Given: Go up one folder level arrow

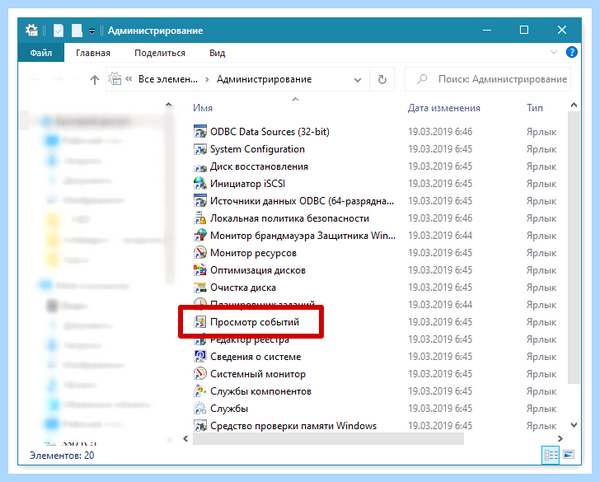Looking at the screenshot, I should point(95,80).
